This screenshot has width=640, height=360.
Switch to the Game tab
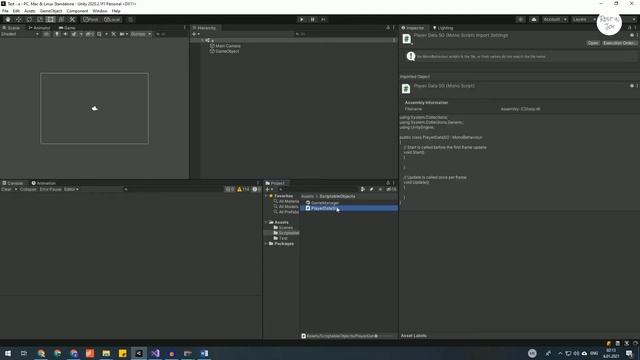point(67,28)
